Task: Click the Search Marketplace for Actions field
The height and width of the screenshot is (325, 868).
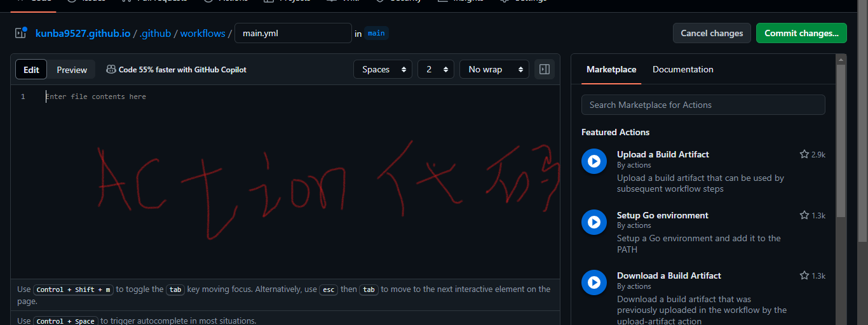Action: [703, 105]
